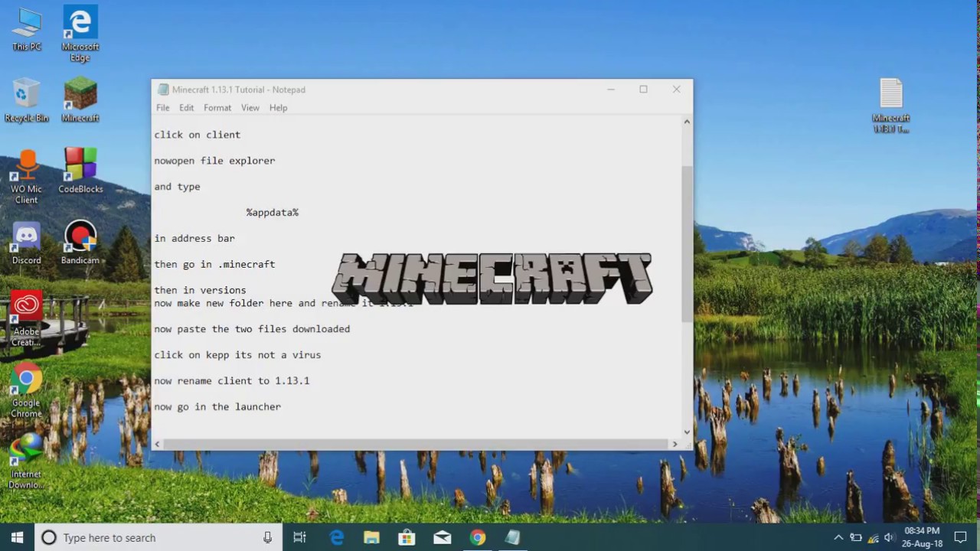This screenshot has width=980, height=551.
Task: Click the line "click on kepp its not a virus"
Action: click(237, 355)
